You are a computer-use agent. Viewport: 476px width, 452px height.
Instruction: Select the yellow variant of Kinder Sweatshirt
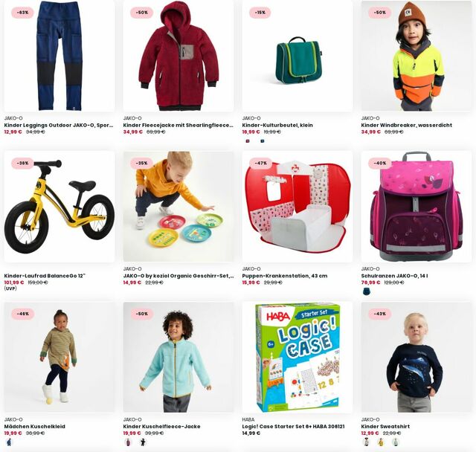click(x=381, y=442)
